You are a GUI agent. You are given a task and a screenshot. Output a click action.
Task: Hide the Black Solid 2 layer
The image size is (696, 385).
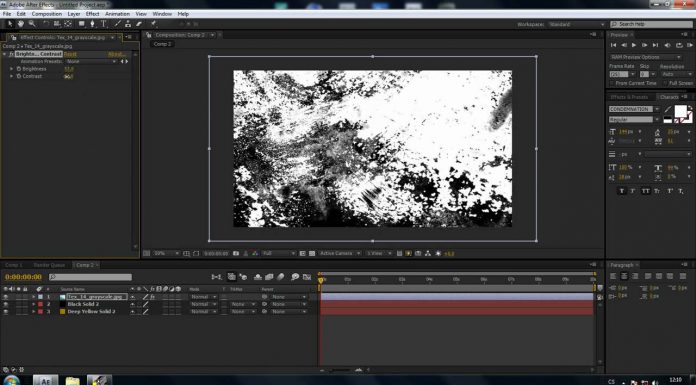click(x=5, y=304)
